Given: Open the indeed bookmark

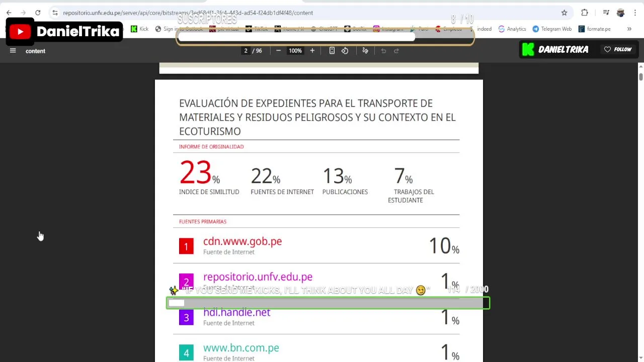Looking at the screenshot, I should tap(480, 29).
